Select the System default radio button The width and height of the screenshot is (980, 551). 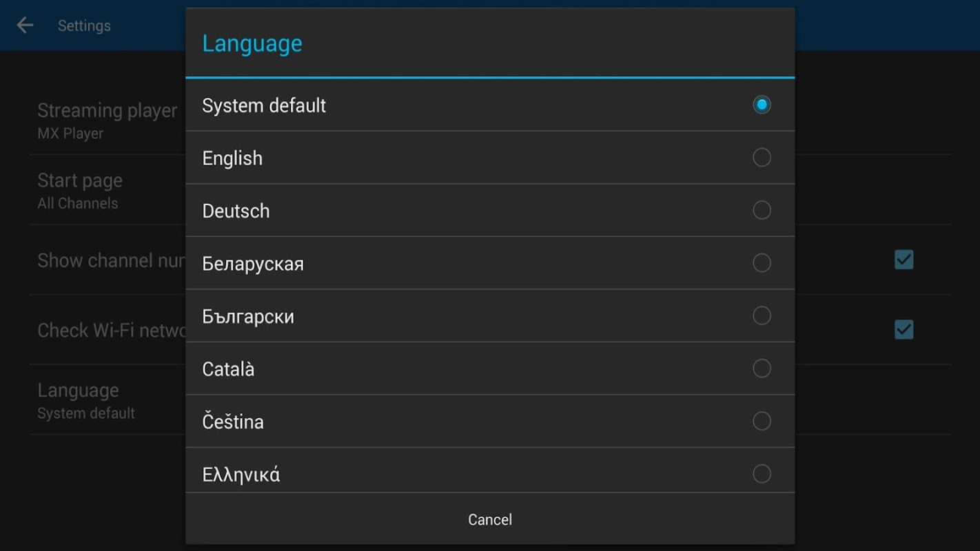(762, 105)
